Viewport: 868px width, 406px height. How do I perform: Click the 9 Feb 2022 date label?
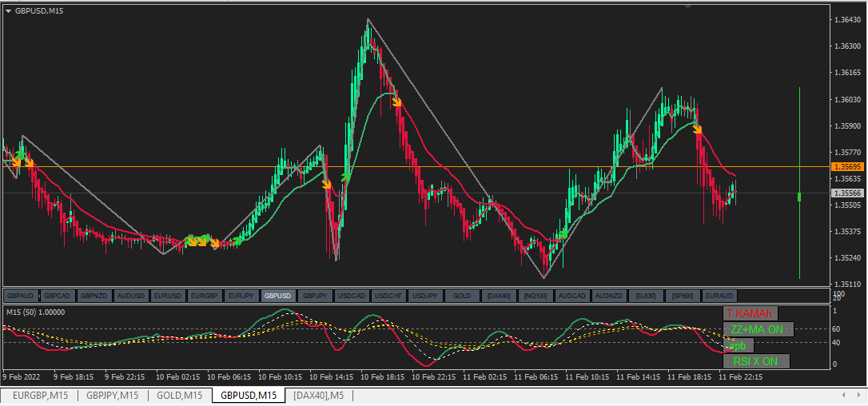21,376
